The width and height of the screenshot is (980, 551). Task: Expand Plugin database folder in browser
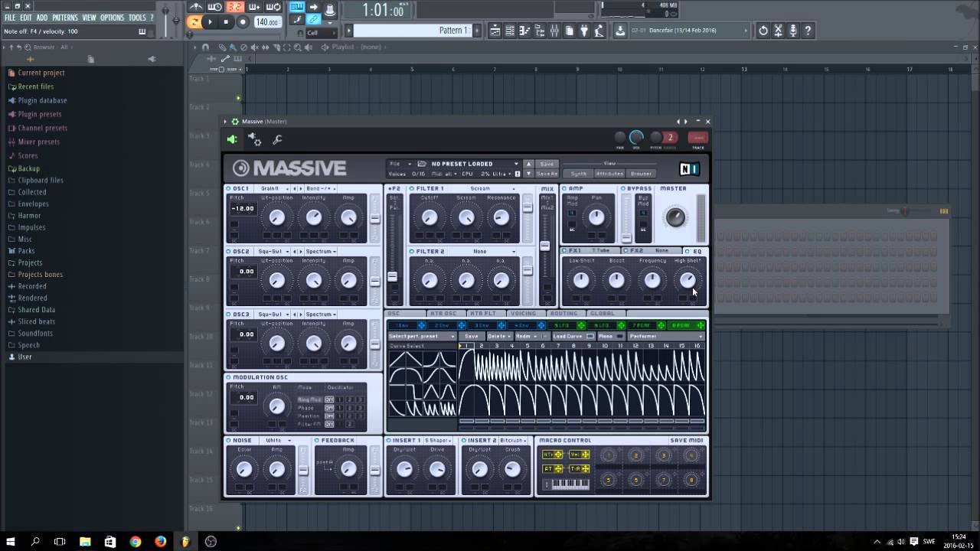(42, 100)
